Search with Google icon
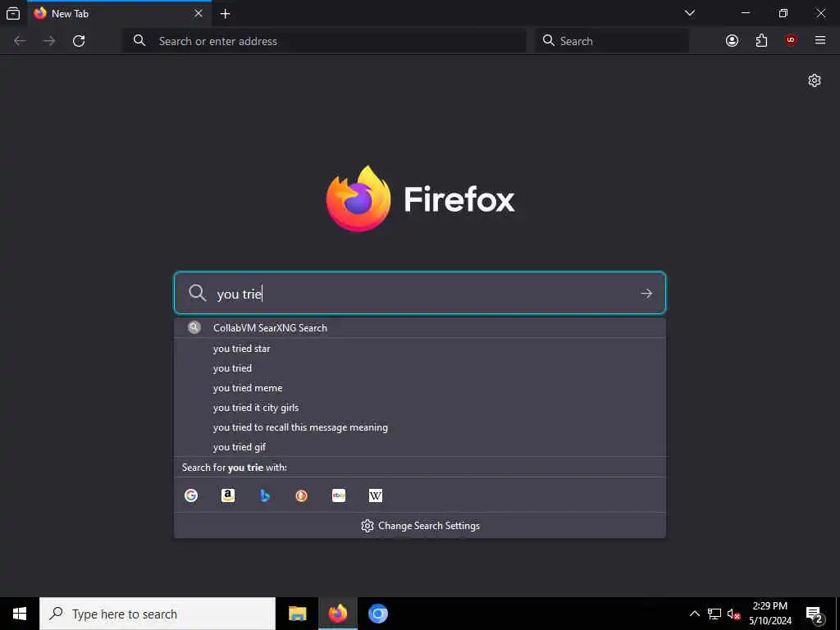The width and height of the screenshot is (840, 630). pyautogui.click(x=191, y=495)
